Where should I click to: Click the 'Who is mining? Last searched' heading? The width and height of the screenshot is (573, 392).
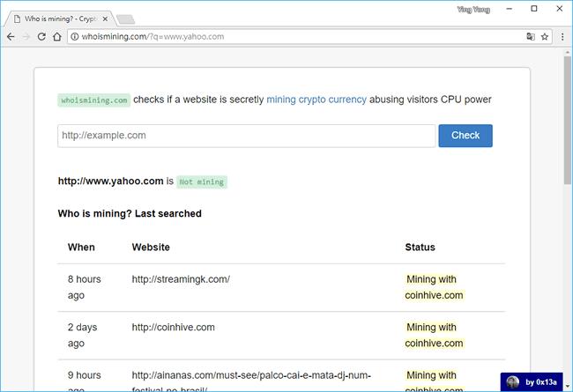point(130,213)
